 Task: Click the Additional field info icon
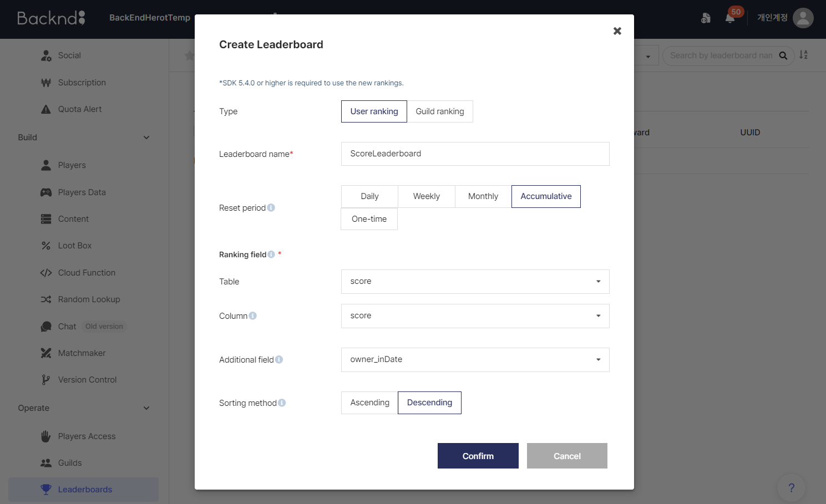tap(279, 360)
